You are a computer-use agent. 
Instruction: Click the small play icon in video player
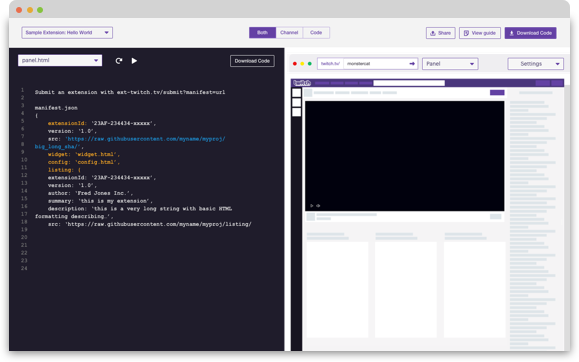pos(312,206)
